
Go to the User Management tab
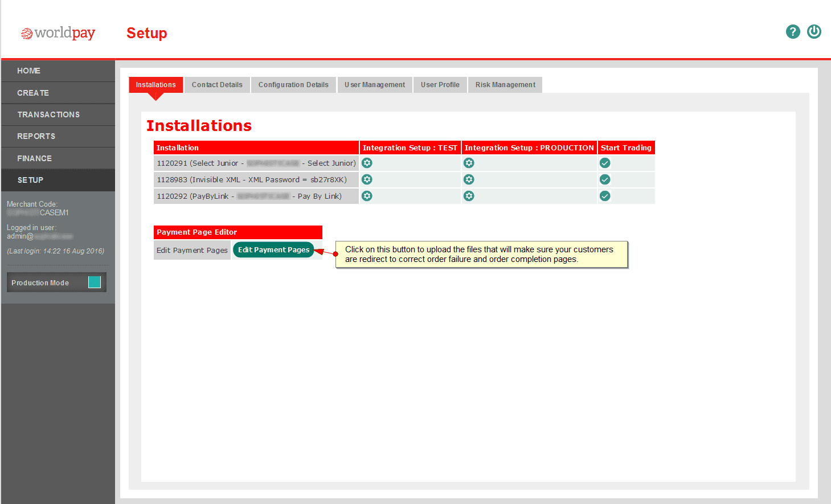(x=375, y=85)
